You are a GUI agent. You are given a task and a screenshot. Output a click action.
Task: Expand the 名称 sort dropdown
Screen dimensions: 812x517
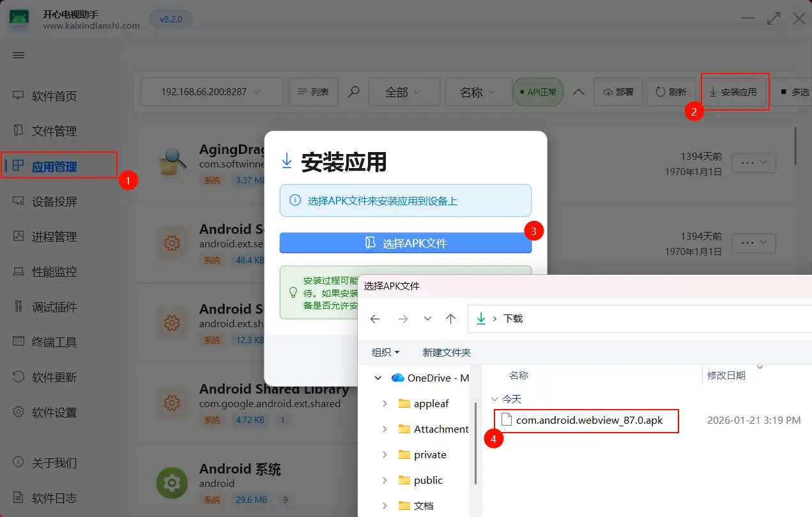coord(479,91)
